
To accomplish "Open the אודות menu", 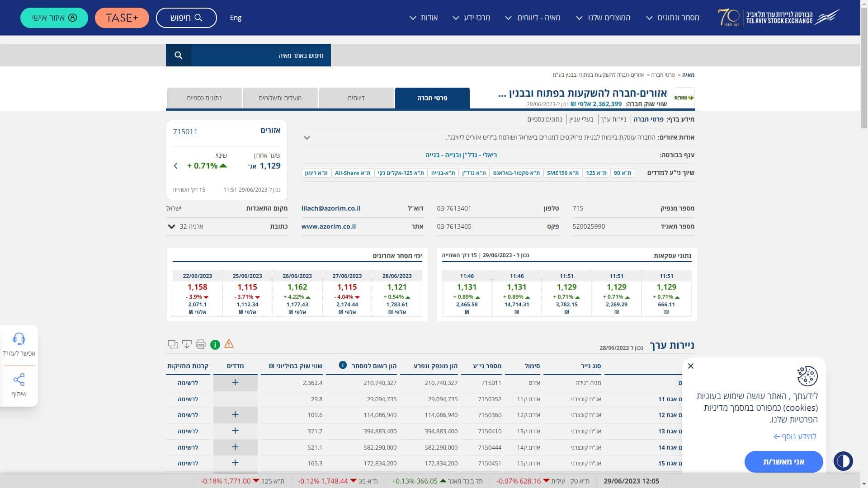I will tap(424, 18).
